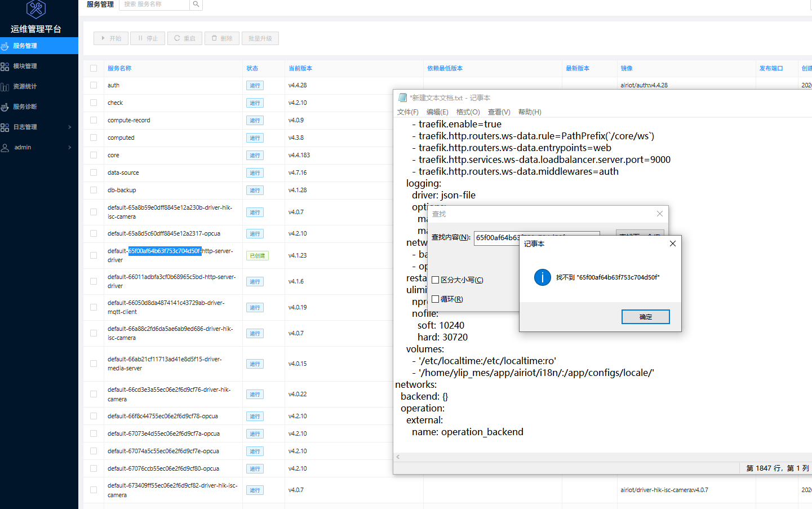Viewport: 812px width, 509px height.
Task: Click Notepad title bar document icon
Action: pos(402,98)
